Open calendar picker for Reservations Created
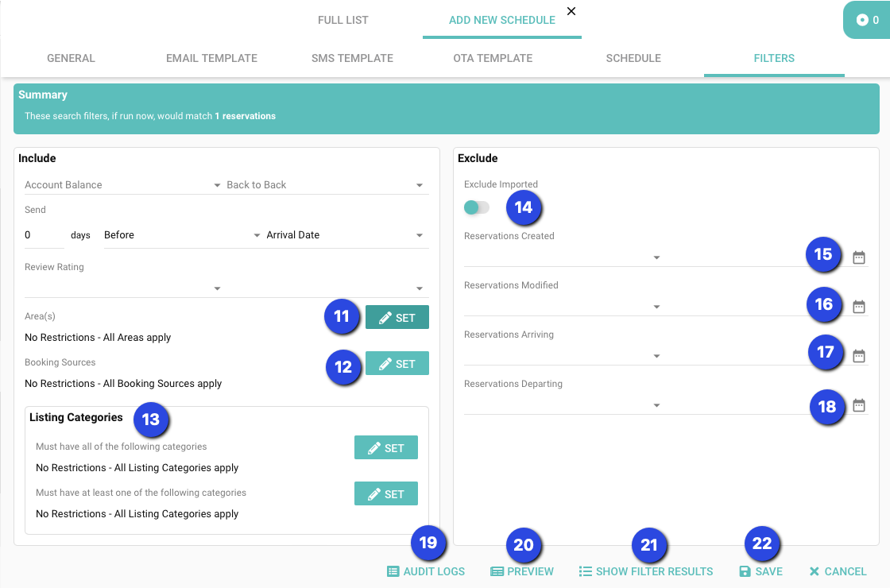890x588 pixels. point(858,257)
